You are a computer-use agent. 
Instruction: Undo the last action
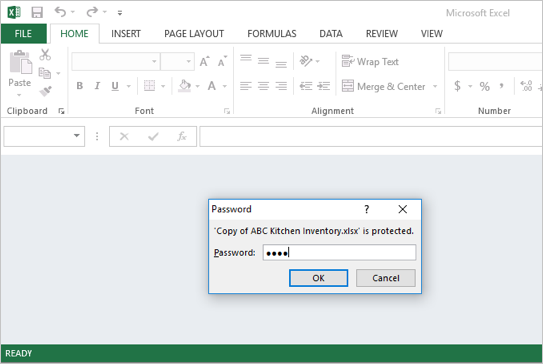[x=60, y=12]
